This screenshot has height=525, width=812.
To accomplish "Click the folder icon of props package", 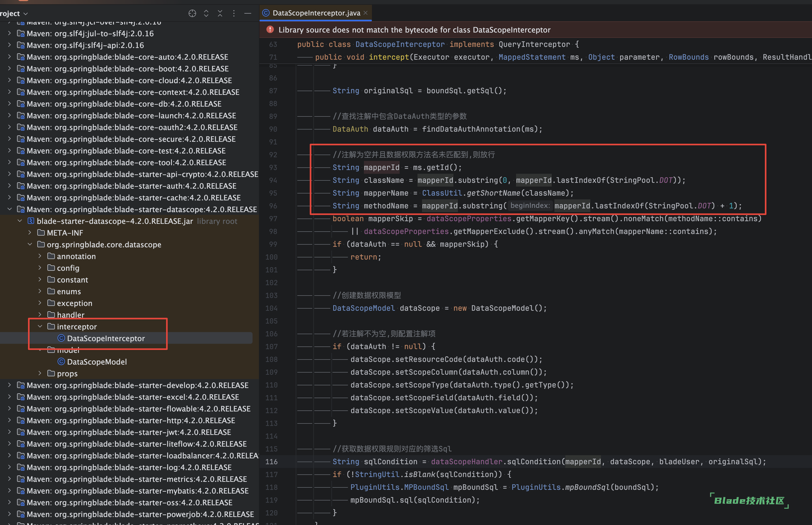I will pyautogui.click(x=51, y=373).
